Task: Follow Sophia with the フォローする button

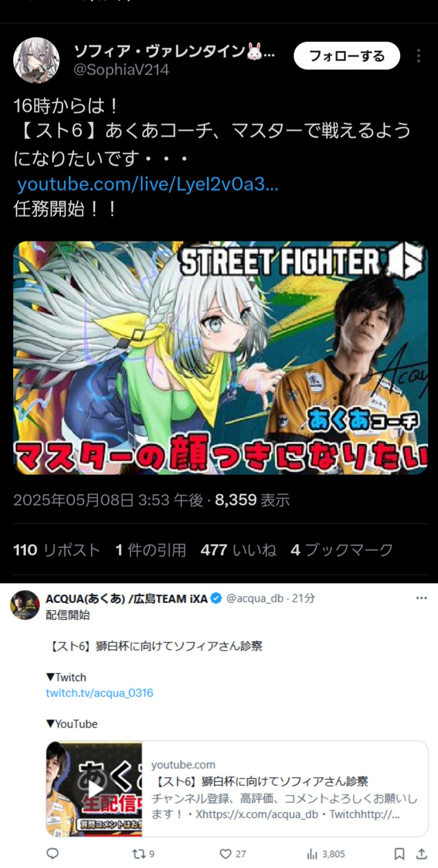Action: [x=347, y=56]
